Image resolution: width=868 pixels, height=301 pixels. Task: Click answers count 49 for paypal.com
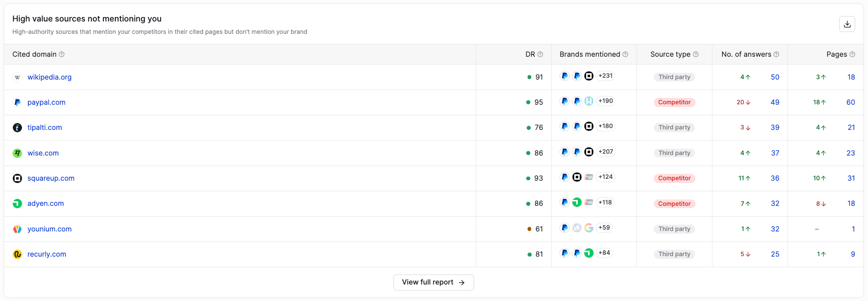coord(775,102)
